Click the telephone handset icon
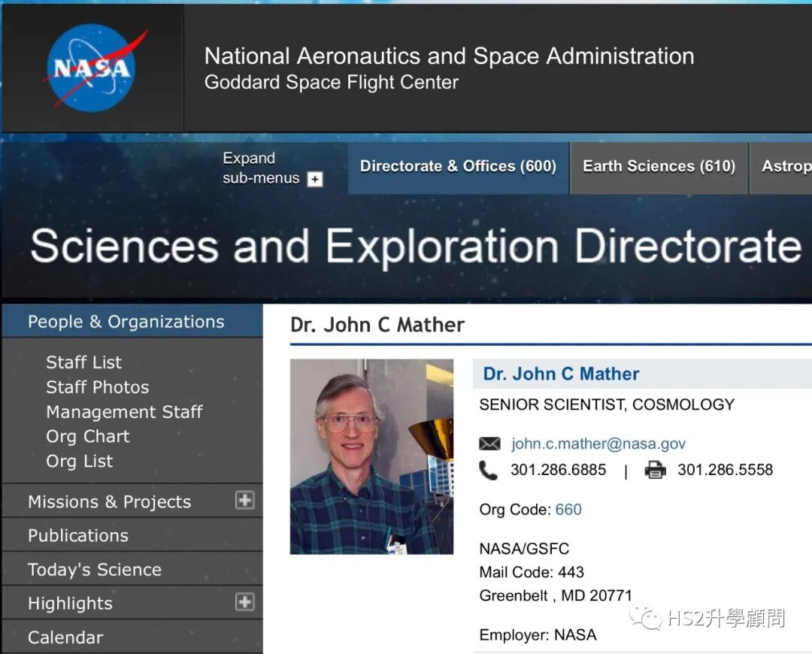Screen dimensions: 812x654 (x=488, y=470)
